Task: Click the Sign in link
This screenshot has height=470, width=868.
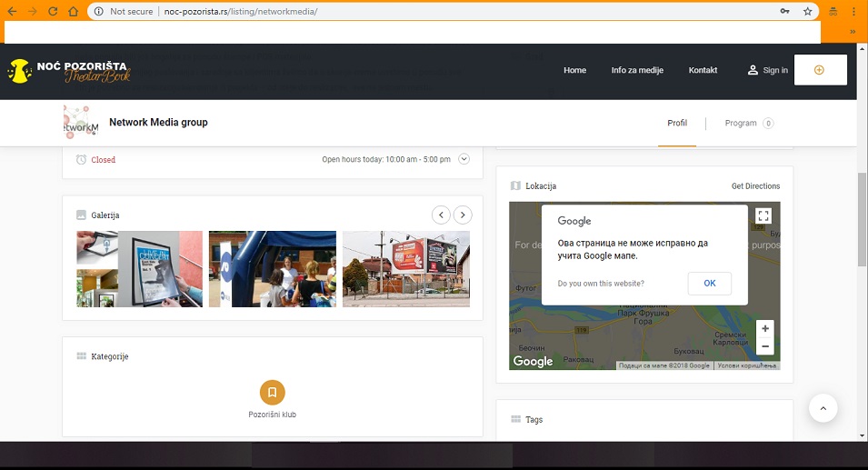Action: click(x=768, y=70)
